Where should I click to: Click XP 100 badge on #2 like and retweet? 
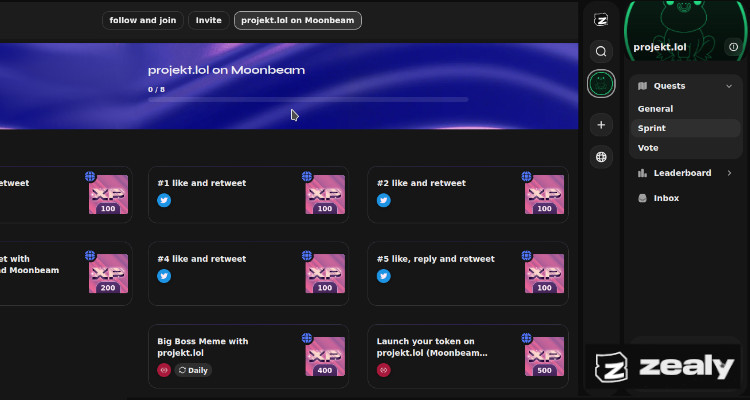544,194
